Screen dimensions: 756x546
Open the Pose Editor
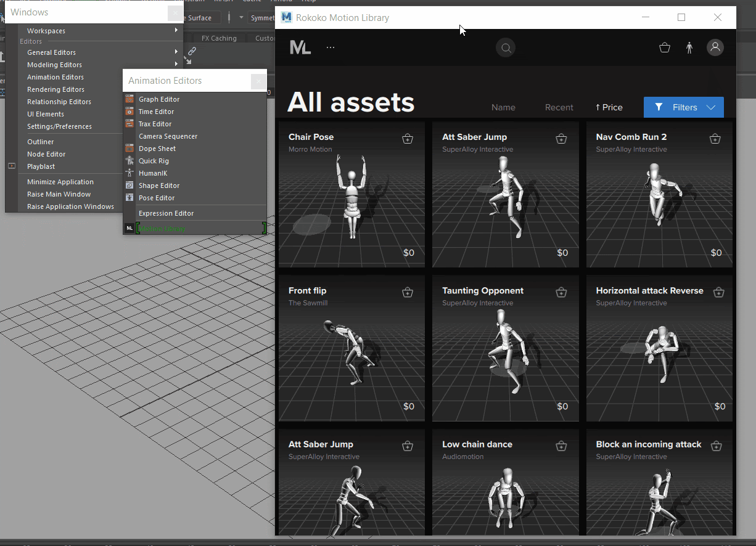point(157,198)
